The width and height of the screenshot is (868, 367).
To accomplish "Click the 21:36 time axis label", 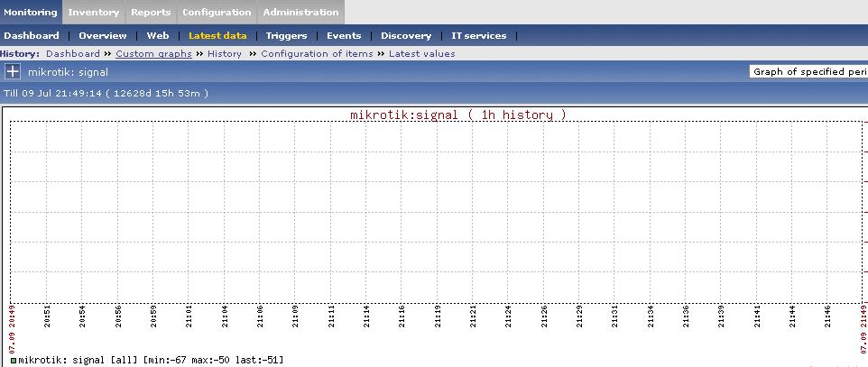I will [686, 316].
